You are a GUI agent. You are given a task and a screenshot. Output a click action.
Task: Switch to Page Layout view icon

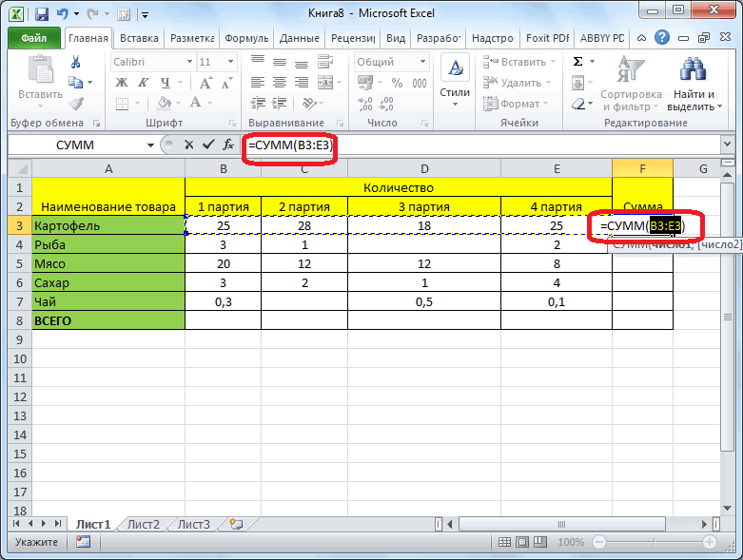522,542
